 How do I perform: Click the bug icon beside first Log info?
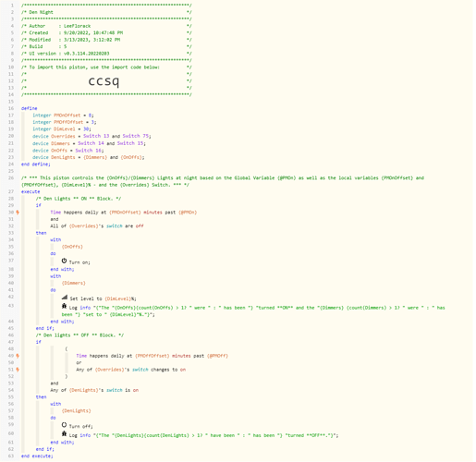coord(64,306)
